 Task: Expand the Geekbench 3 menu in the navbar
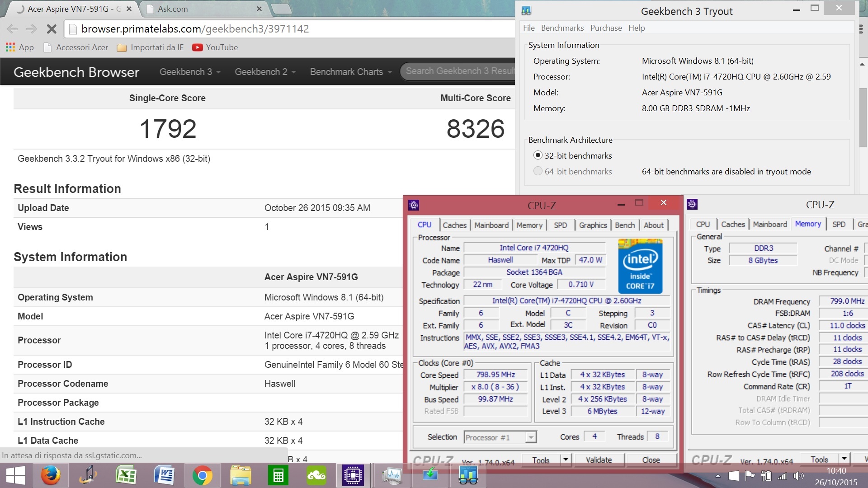pyautogui.click(x=190, y=72)
